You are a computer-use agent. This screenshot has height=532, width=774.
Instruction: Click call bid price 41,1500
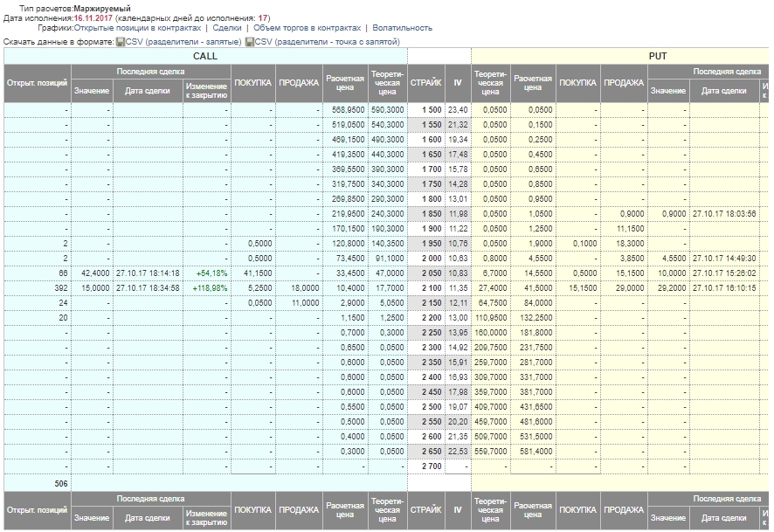coord(258,273)
